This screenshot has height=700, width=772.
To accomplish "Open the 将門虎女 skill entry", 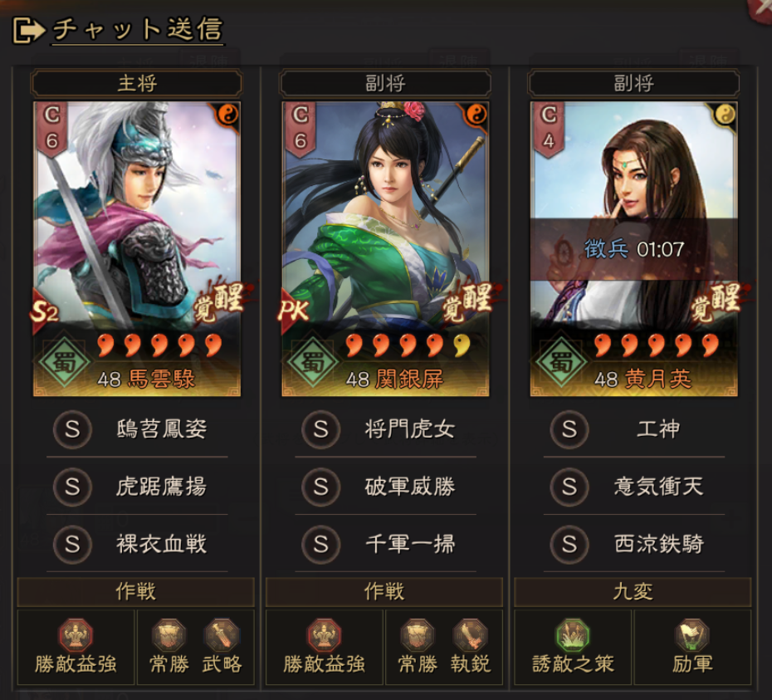I will [385, 429].
